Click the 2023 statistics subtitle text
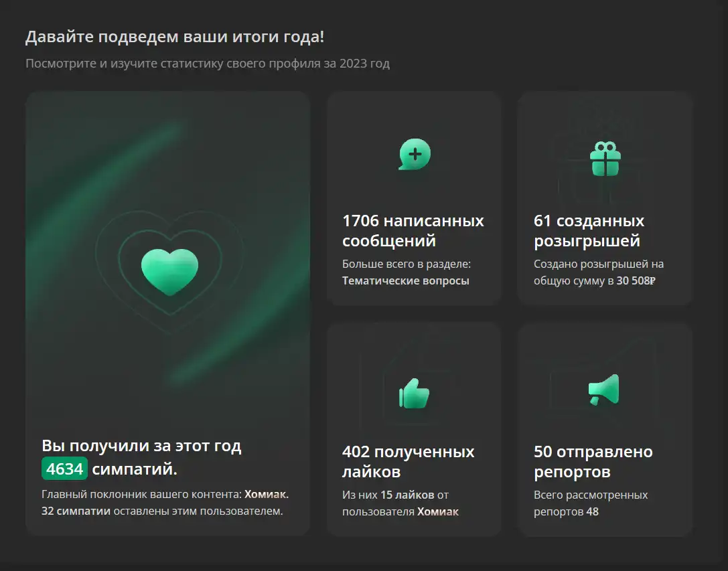 coord(208,64)
